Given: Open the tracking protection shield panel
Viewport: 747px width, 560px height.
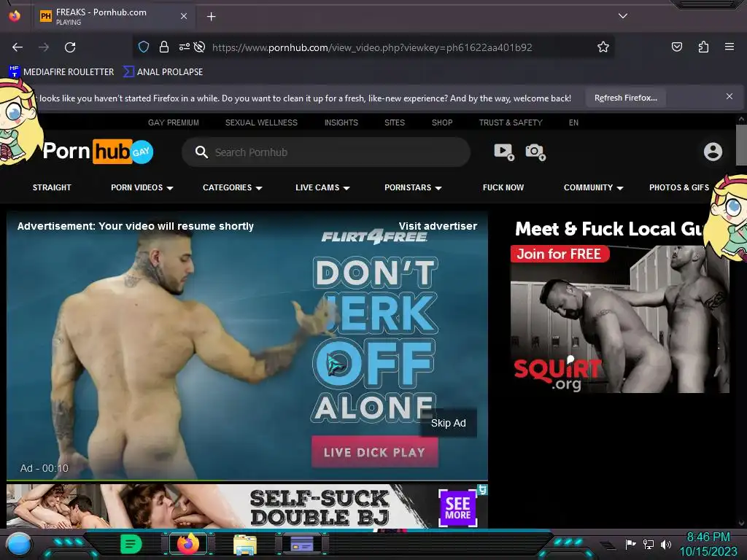Looking at the screenshot, I should (x=144, y=47).
